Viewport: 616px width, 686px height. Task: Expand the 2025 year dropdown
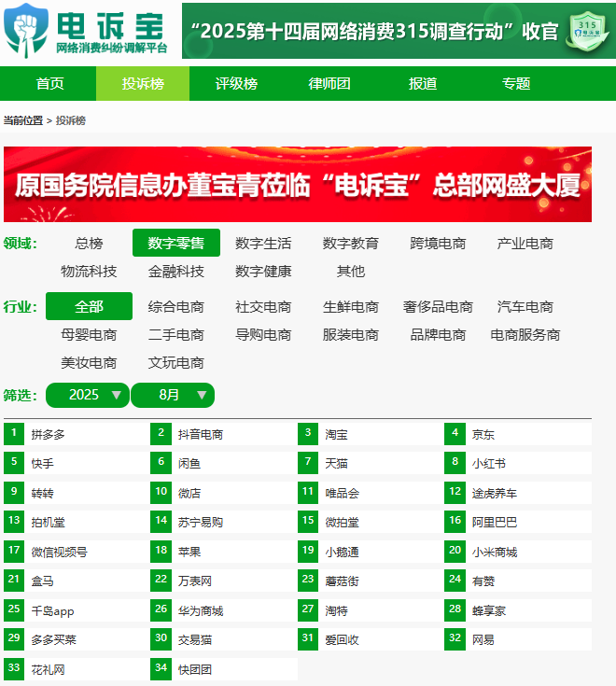tap(88, 395)
